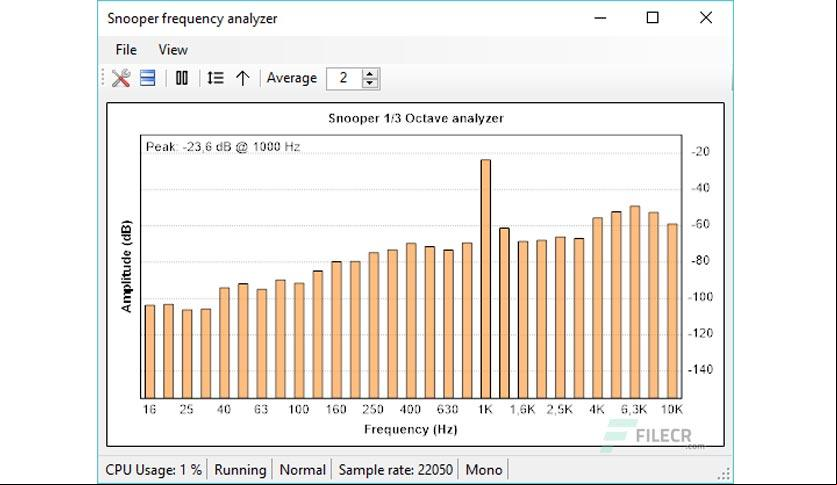
Task: Pause the analyzer with the pause icon
Action: [x=182, y=78]
